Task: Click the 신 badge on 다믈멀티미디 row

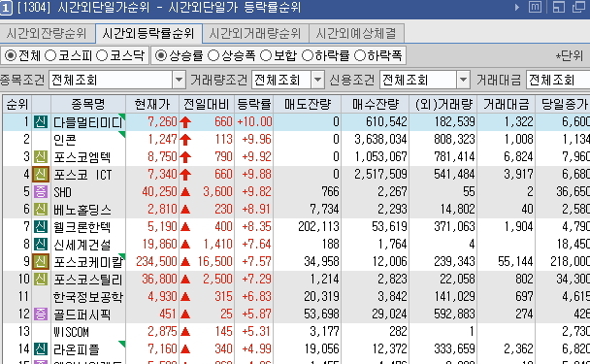Action: point(41,122)
